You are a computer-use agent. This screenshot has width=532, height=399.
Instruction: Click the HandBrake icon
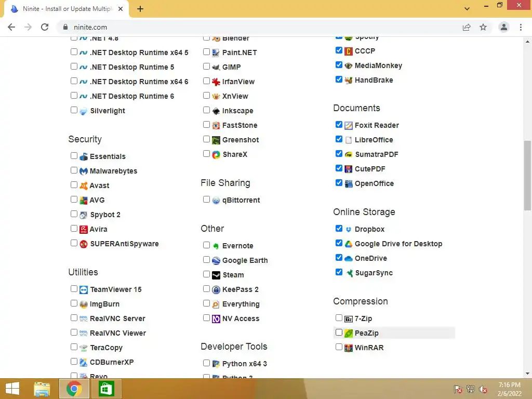pos(349,81)
